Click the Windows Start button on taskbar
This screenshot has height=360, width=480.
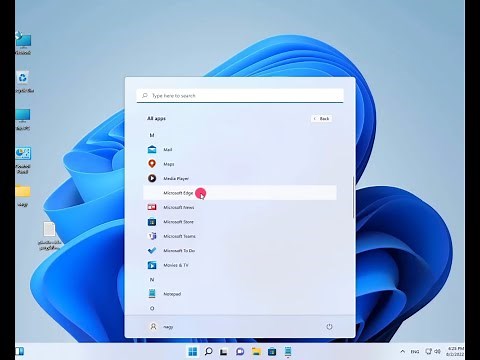(193, 351)
